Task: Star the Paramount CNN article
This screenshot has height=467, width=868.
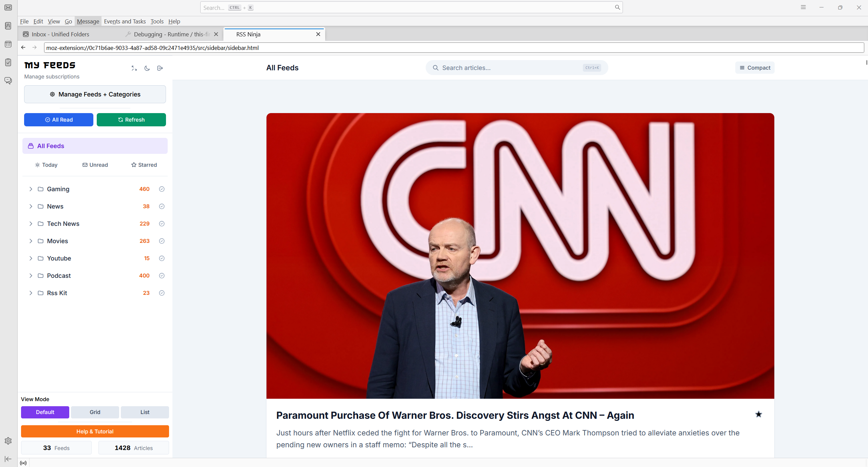Action: click(x=758, y=414)
